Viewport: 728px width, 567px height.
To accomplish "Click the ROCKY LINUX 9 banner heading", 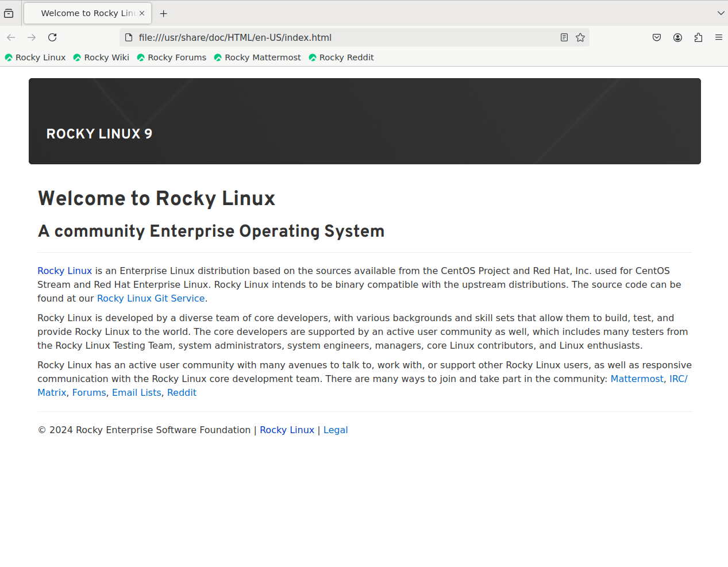I will click(x=99, y=134).
